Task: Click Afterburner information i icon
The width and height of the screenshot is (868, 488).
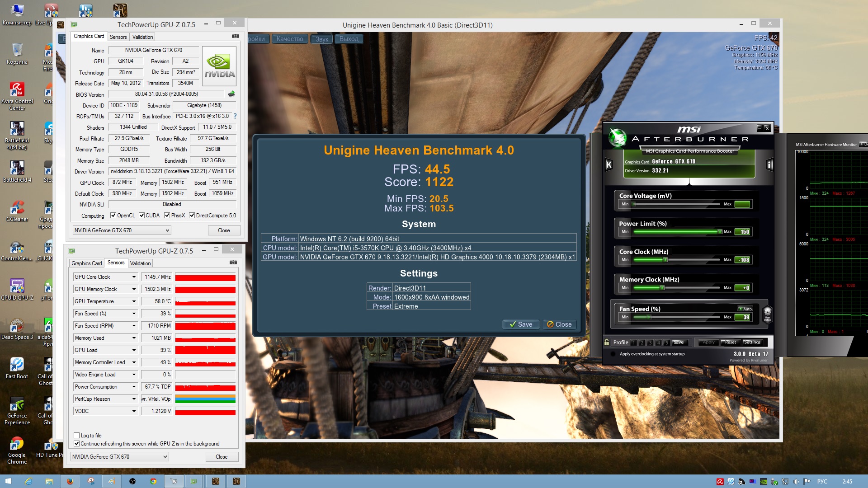Action: coord(769,165)
